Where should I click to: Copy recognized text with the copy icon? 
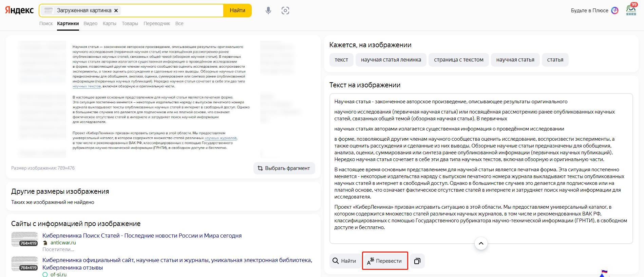coord(417,261)
